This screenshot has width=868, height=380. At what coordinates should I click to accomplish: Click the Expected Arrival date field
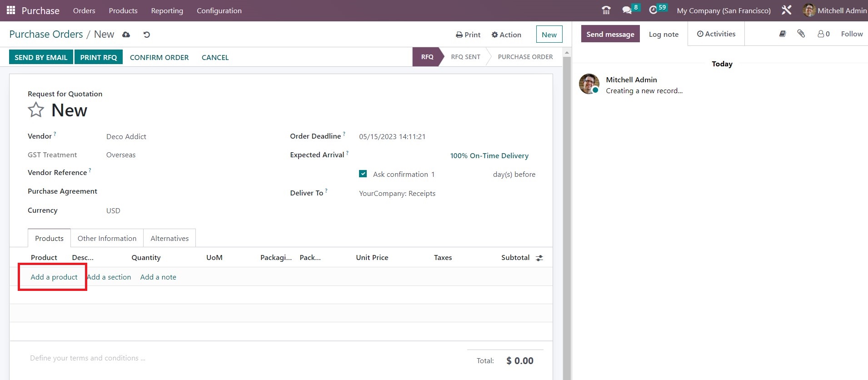(x=401, y=155)
